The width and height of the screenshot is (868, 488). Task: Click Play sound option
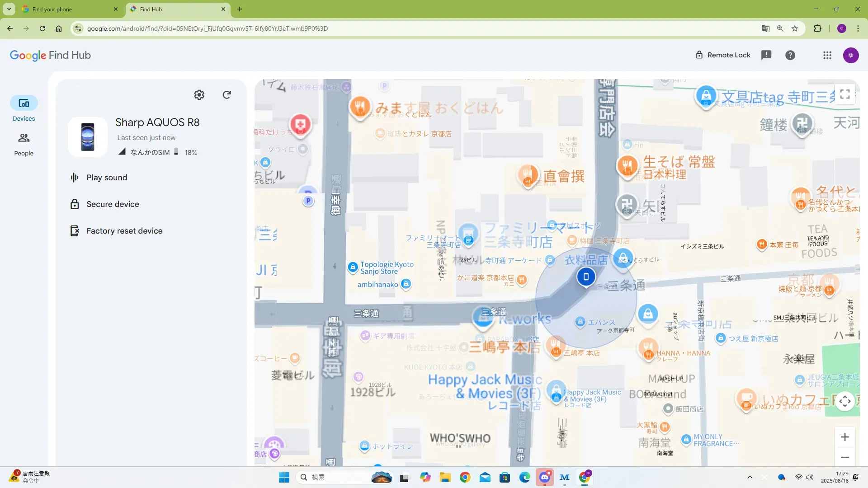click(x=107, y=178)
